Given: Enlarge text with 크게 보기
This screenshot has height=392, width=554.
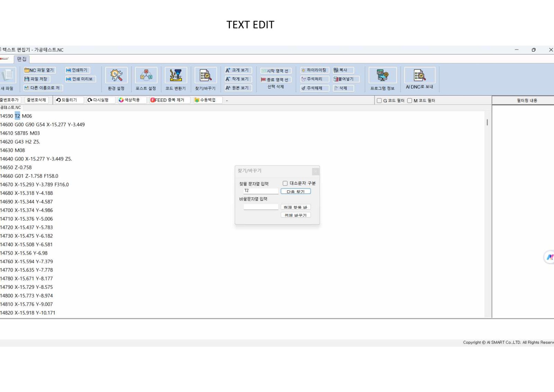Looking at the screenshot, I should [x=238, y=70].
